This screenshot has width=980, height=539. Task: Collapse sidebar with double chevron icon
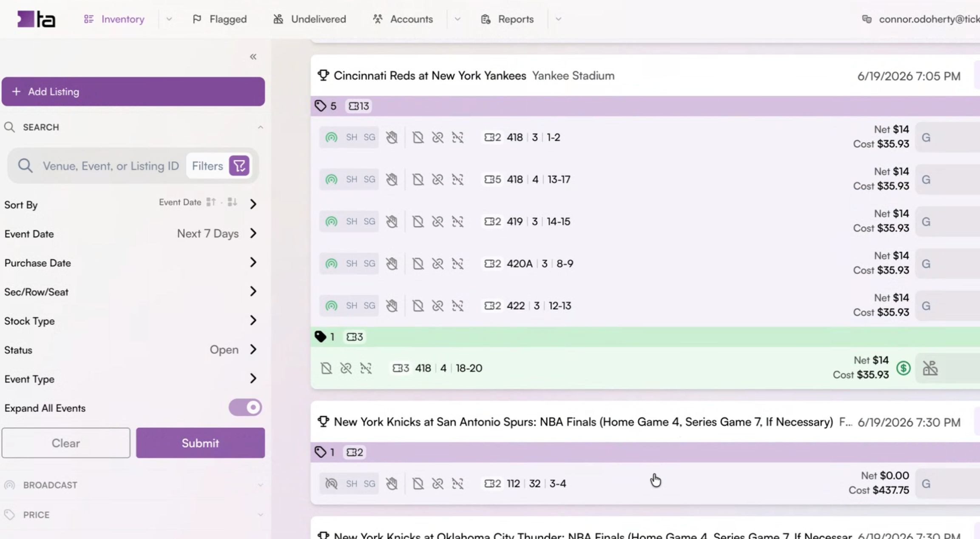click(x=253, y=57)
